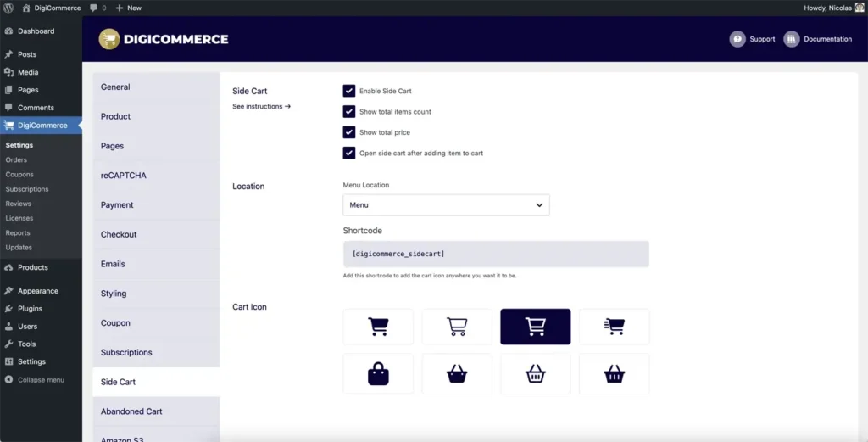Open the New content menu in the admin bar

tap(129, 8)
